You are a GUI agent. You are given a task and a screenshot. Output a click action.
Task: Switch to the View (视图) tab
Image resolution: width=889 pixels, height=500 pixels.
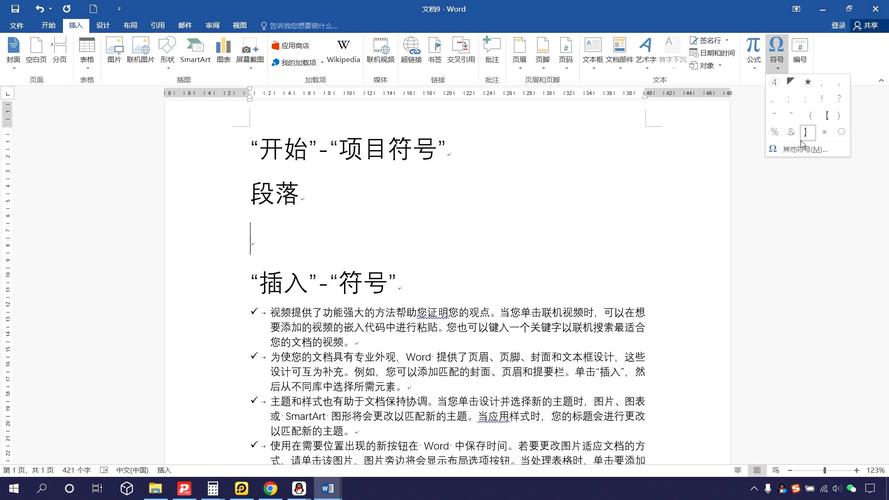tap(239, 26)
